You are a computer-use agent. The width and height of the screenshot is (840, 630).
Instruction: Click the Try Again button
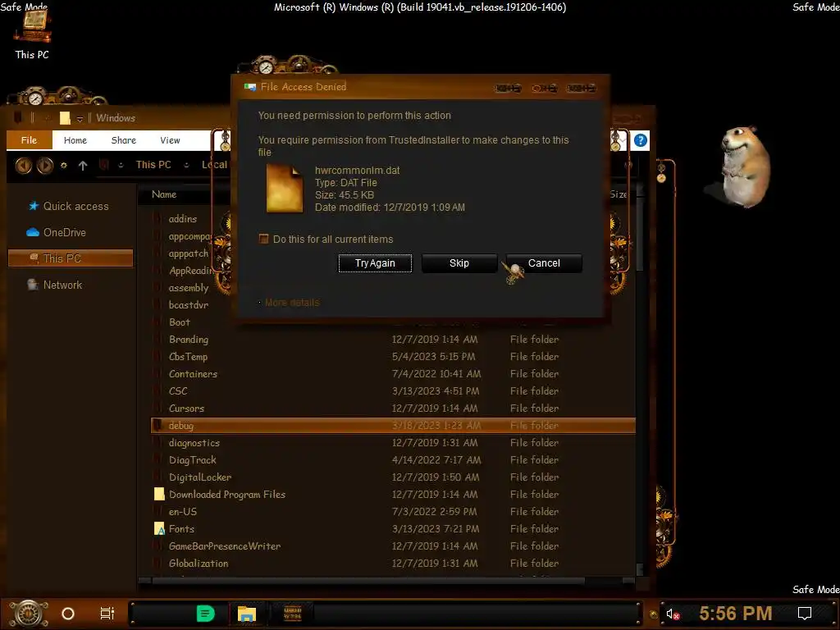[375, 263]
